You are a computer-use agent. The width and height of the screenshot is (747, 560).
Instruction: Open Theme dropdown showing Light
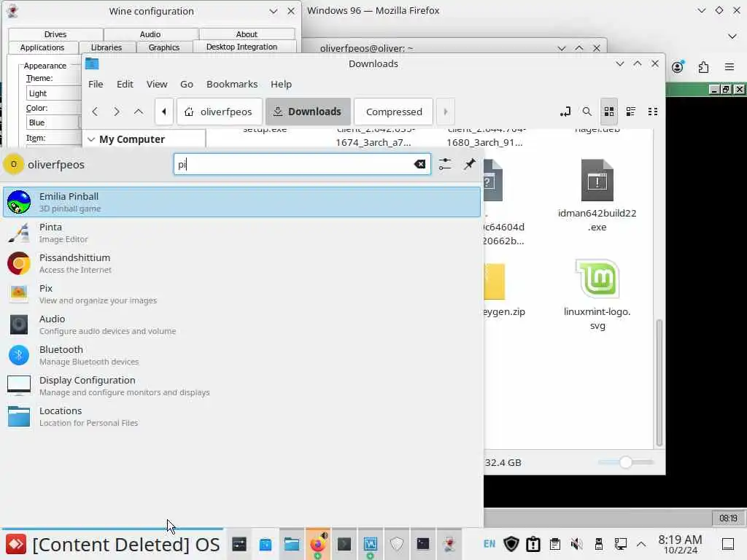[x=53, y=93]
